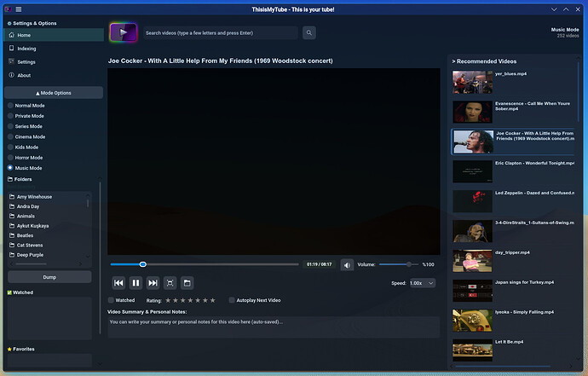This screenshot has height=376, width=588.
Task: Play the DireStraits Sultans-of-Swing thumbnail
Action: (472, 231)
